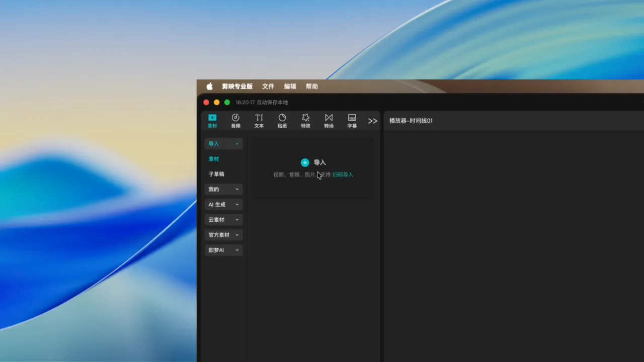Click the 播放器-时间线01 player title
644x362 pixels.
(411, 121)
